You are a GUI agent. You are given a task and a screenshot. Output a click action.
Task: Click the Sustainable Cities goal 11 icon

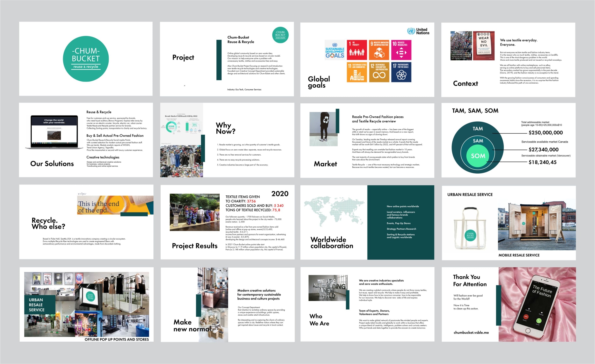[x=357, y=72]
